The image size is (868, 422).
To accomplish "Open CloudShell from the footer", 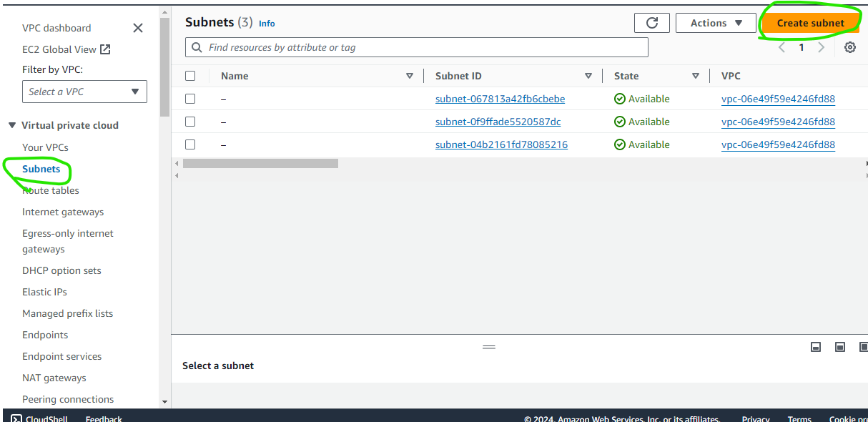I will click(x=39, y=418).
